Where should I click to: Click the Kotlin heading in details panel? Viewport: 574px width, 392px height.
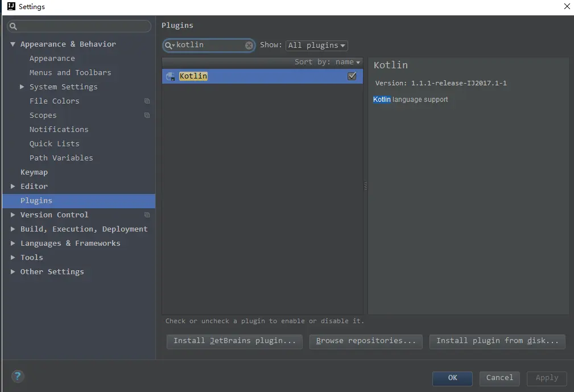tap(391, 65)
